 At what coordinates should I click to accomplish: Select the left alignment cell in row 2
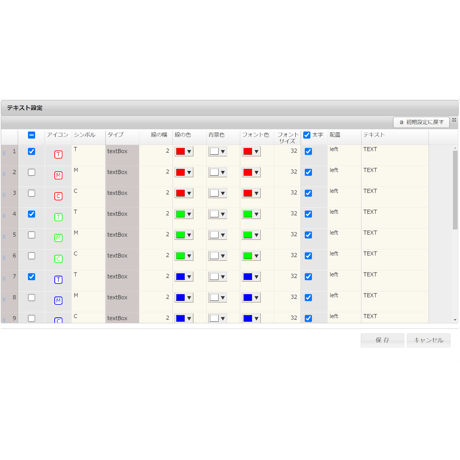click(x=344, y=176)
